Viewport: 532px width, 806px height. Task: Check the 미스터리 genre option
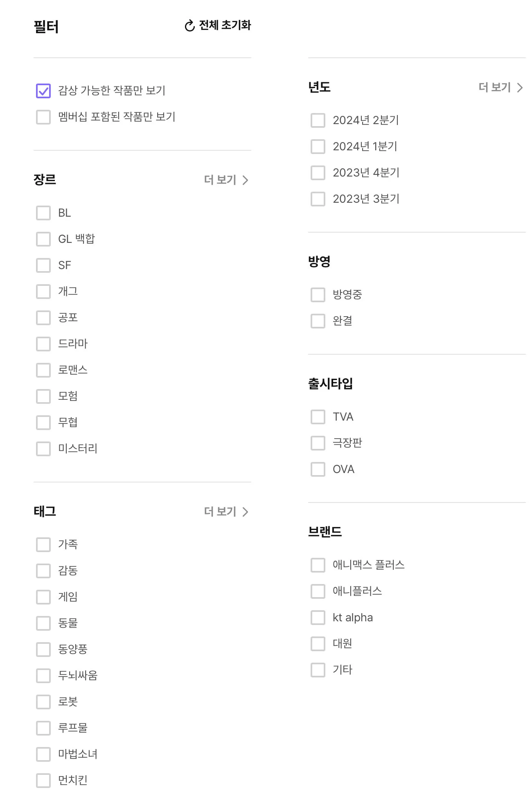(x=43, y=449)
